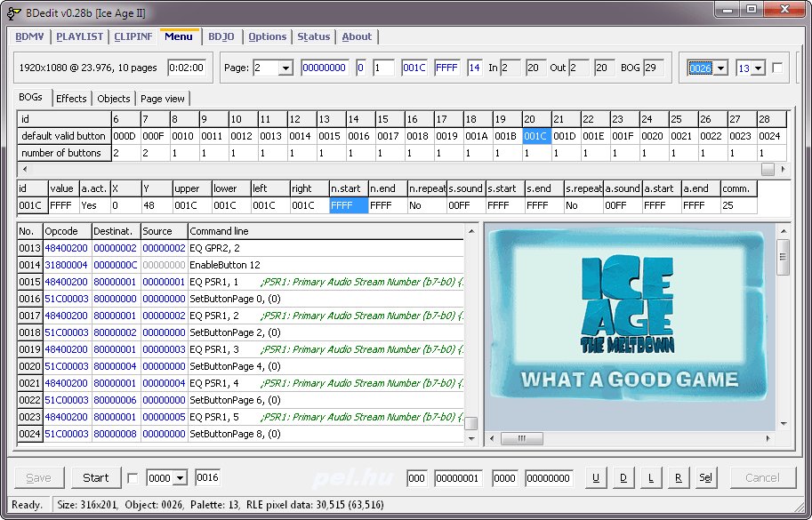Click the BOG table horizontal scrollbar thumb
812x520 pixels.
click(x=768, y=169)
